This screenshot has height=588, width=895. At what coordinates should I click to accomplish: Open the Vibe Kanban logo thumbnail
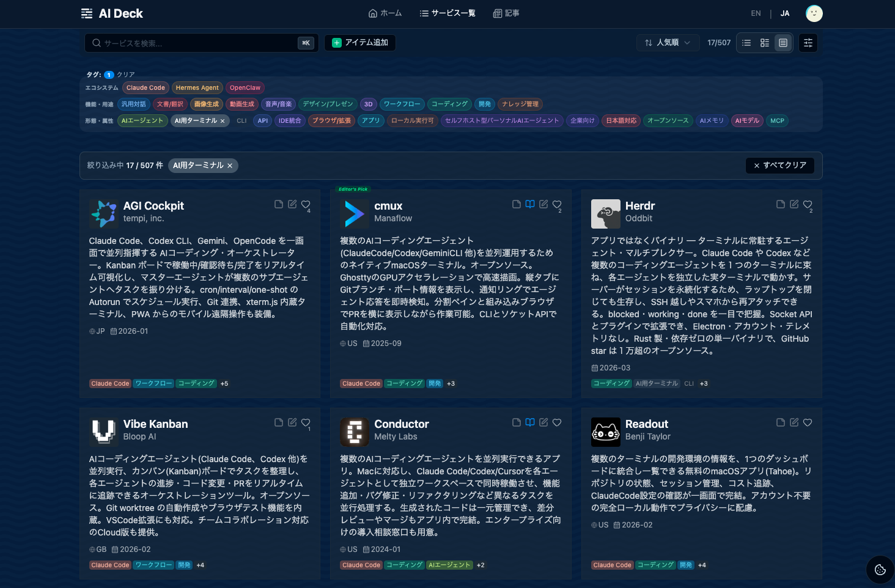[x=104, y=432]
